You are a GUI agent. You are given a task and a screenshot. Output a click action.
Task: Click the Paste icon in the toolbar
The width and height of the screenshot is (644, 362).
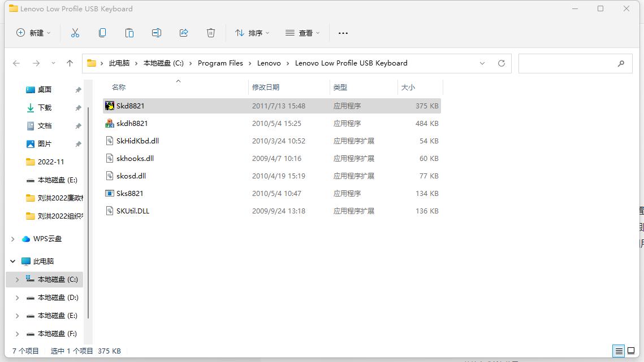coord(129,33)
